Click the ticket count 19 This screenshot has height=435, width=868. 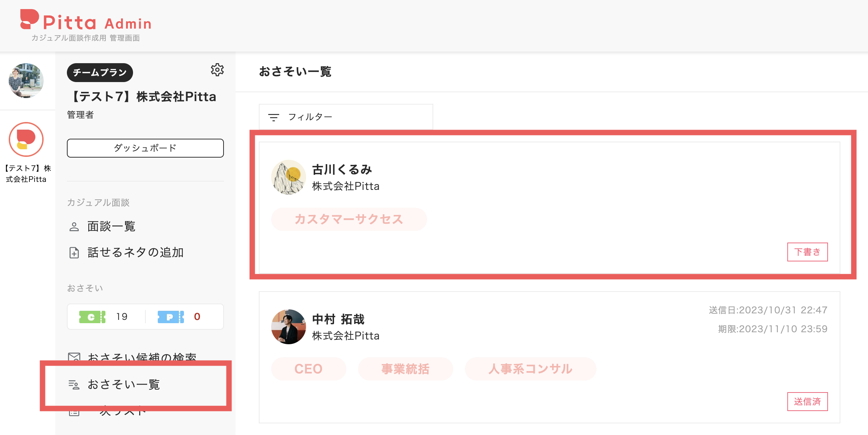[x=122, y=317]
